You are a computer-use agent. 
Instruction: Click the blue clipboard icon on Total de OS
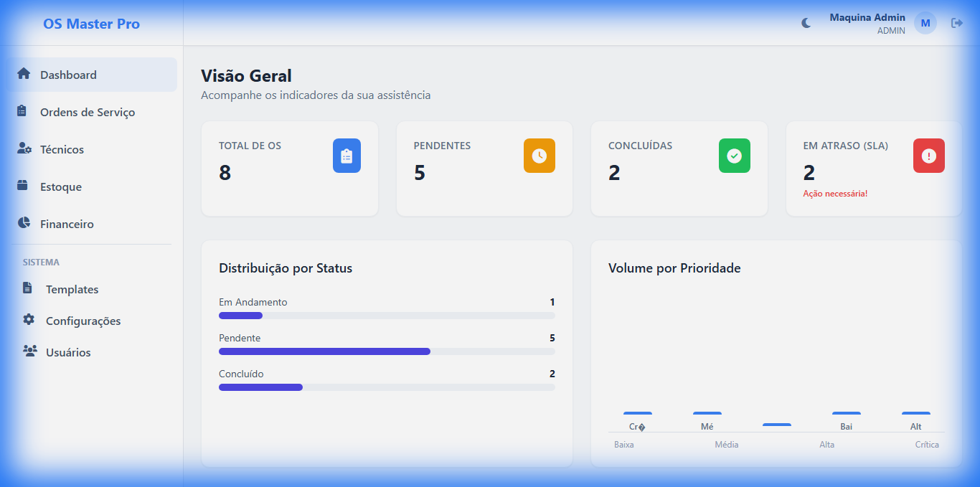(347, 156)
